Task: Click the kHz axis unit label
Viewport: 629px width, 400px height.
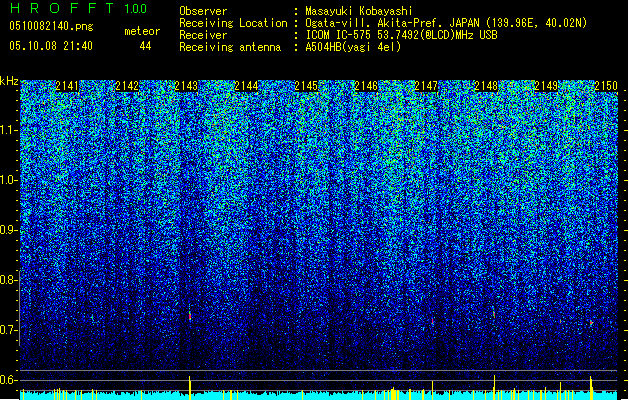Action: [9, 81]
